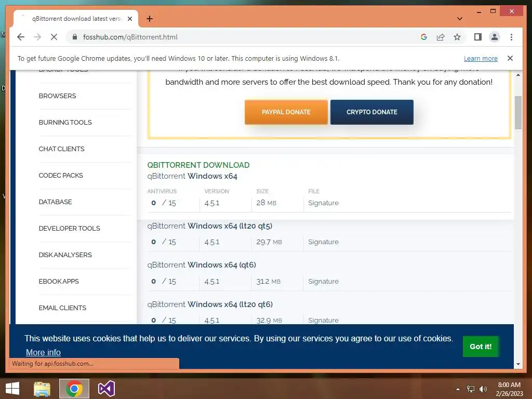Open the network tray icon
532x399 pixels.
point(471,389)
